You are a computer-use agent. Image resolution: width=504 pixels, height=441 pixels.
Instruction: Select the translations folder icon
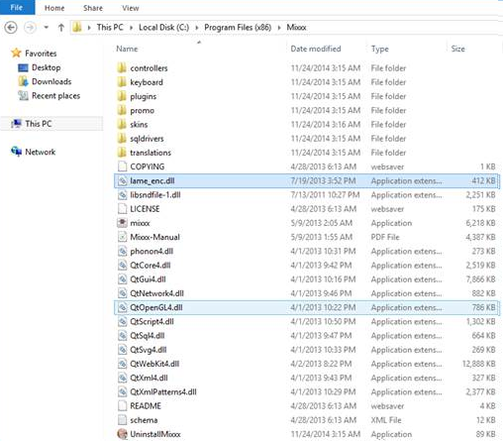point(122,153)
